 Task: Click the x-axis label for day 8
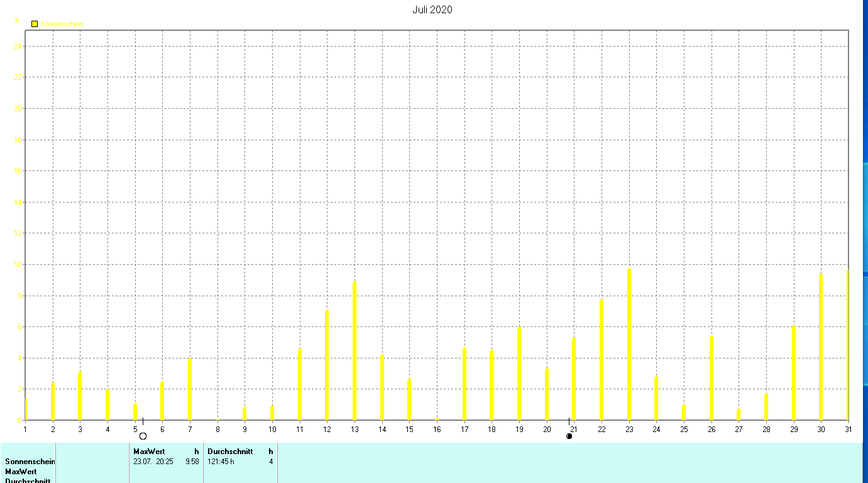coord(217,430)
